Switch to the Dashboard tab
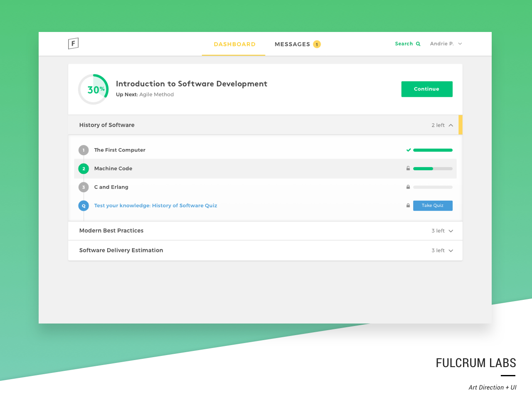The image size is (532, 402). pyautogui.click(x=234, y=44)
